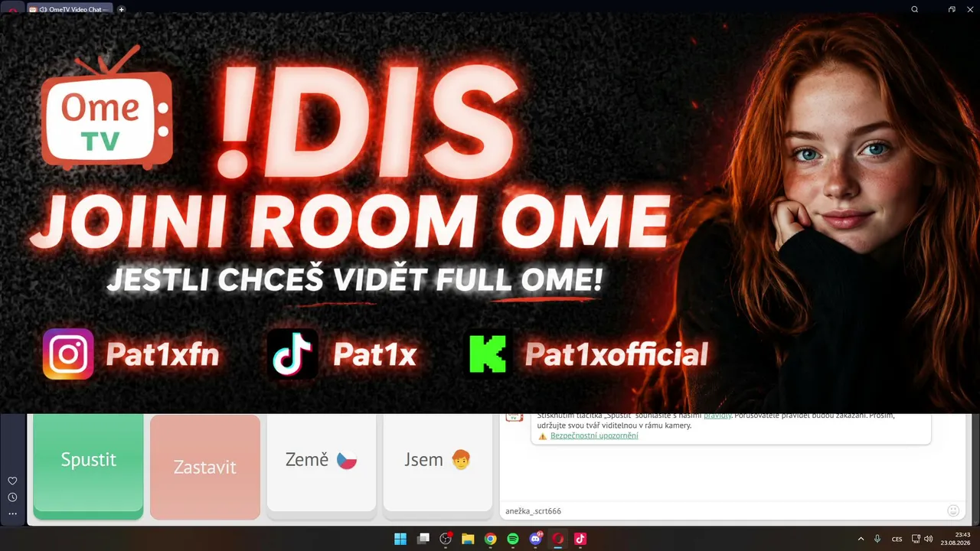Viewport: 980px width, 551px height.
Task: Expand the system tray hidden icons
Action: (x=861, y=539)
